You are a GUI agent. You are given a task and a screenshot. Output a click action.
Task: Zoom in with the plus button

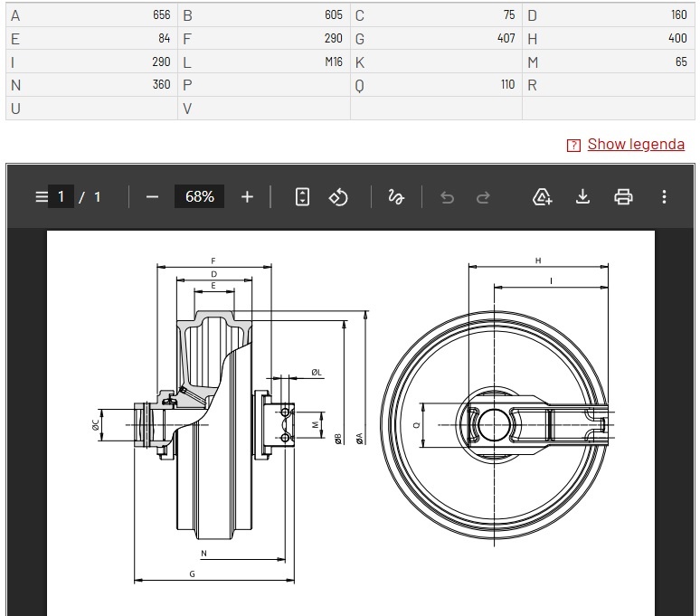pos(247,196)
